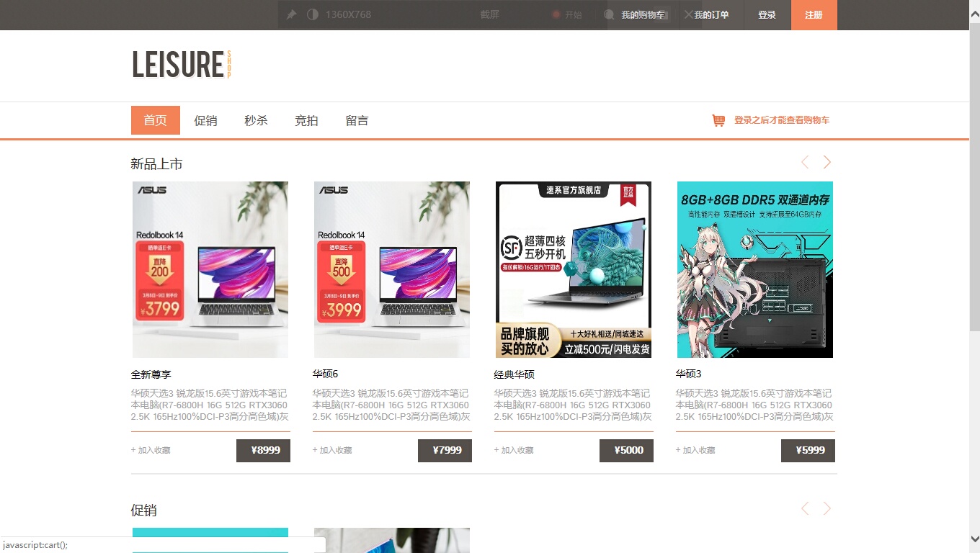Go to the 竞拍 auction tab
980x553 pixels.
click(x=306, y=120)
